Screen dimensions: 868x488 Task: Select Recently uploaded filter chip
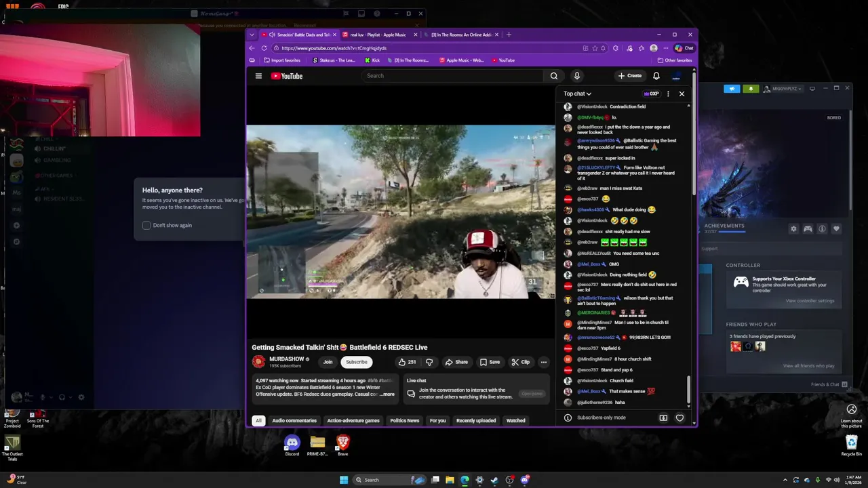(476, 420)
